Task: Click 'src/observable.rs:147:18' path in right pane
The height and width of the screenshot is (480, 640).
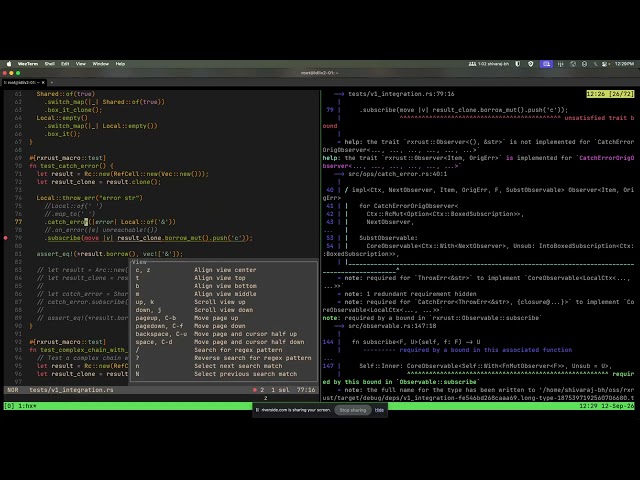Action: pos(392,326)
